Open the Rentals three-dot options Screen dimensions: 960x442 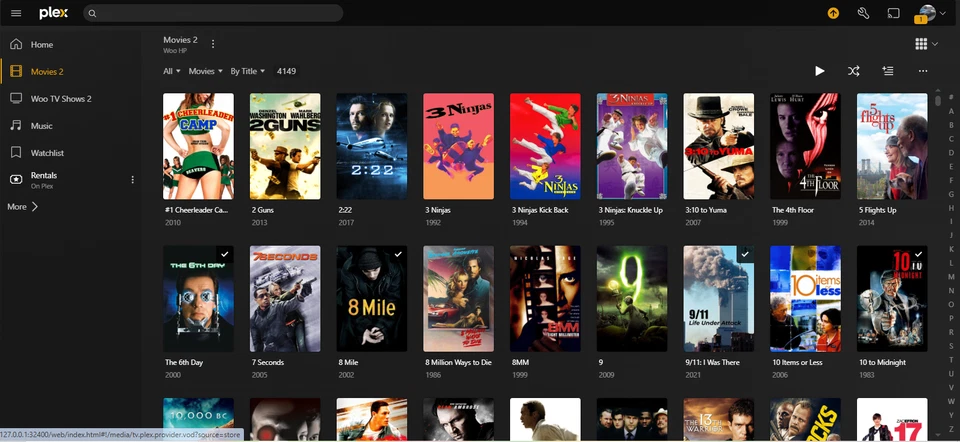click(132, 179)
